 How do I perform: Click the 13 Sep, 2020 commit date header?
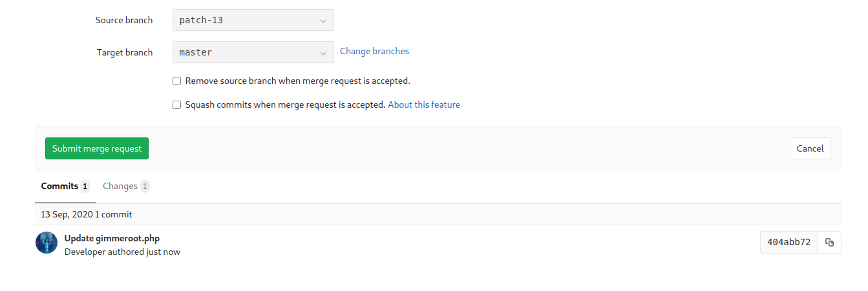click(x=86, y=214)
